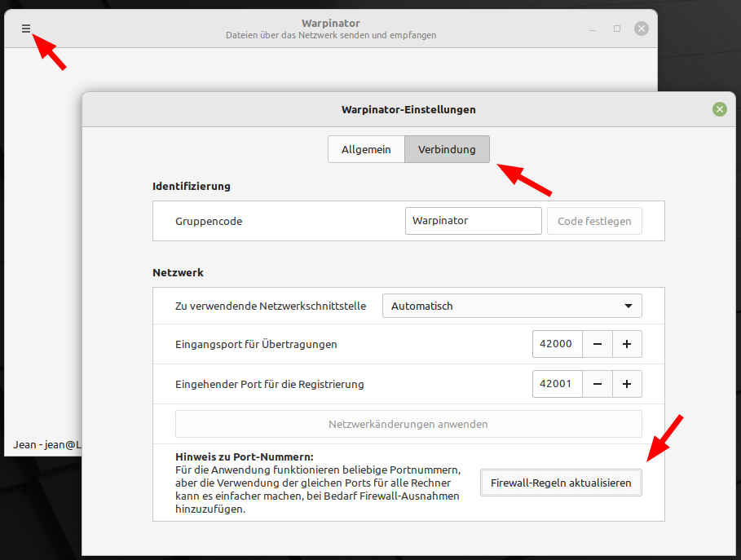Select the Verbindung tab
741x560 pixels.
click(x=447, y=149)
